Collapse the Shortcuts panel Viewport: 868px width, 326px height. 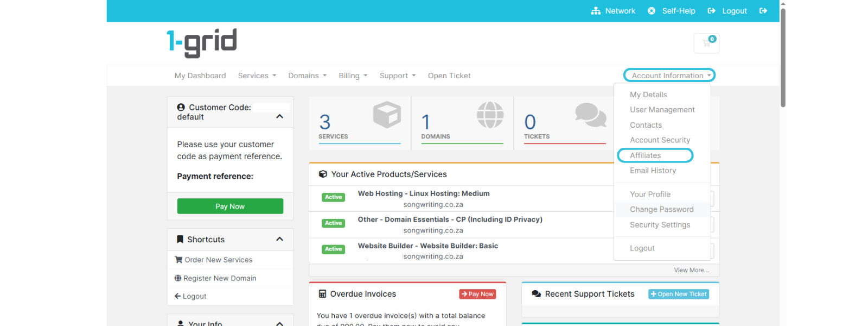(x=279, y=239)
